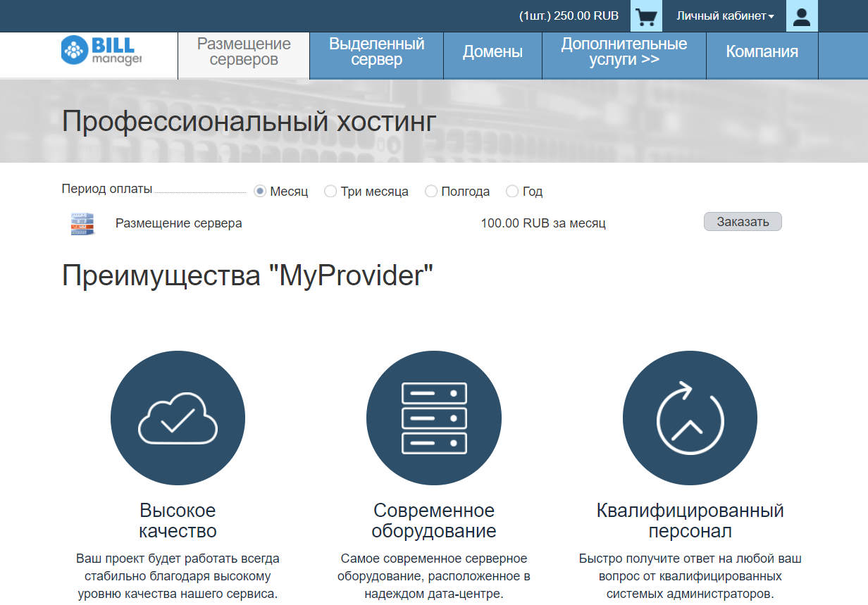The image size is (868, 605).
Task: Click the description starting Самое современное серверное
Action: (x=434, y=576)
